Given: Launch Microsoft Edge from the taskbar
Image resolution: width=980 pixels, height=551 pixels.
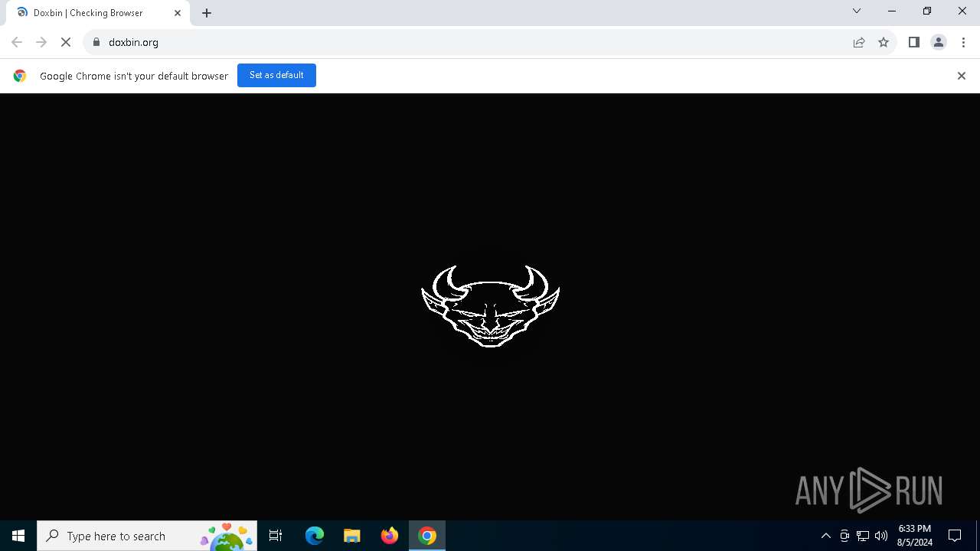Looking at the screenshot, I should tap(315, 536).
